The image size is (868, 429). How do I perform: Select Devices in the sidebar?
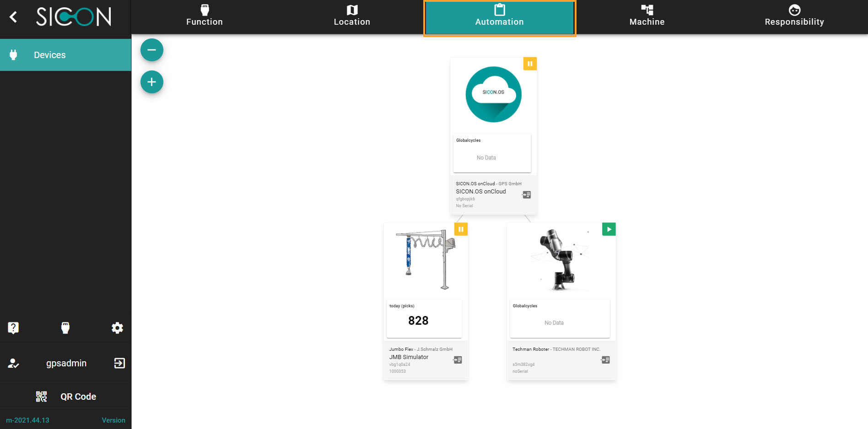pos(65,55)
